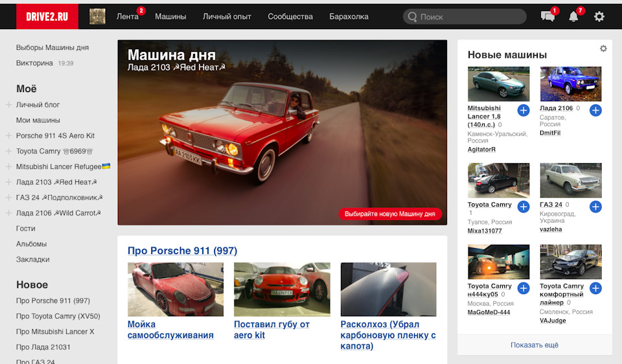622x364 pixels.
Task: Open Альбомы in sidebar
Action: [31, 244]
